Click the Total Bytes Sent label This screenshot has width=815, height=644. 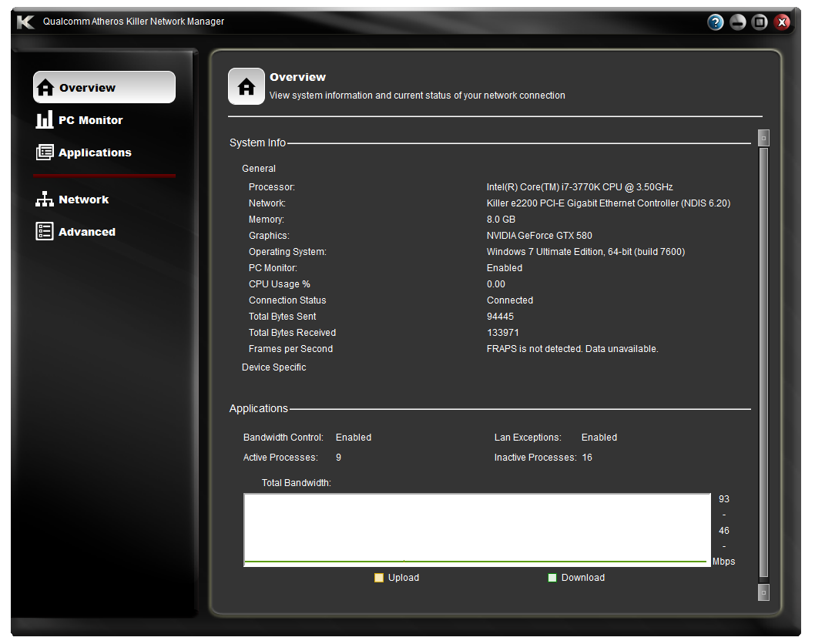click(x=282, y=316)
